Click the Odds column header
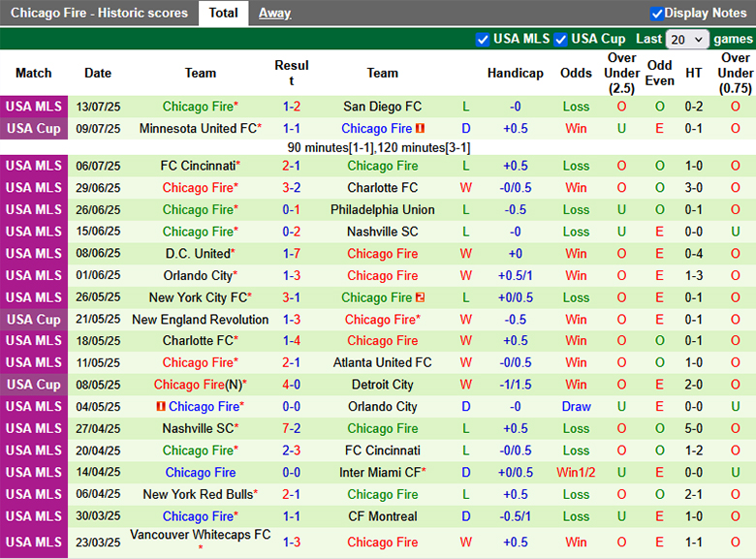 pyautogui.click(x=576, y=73)
